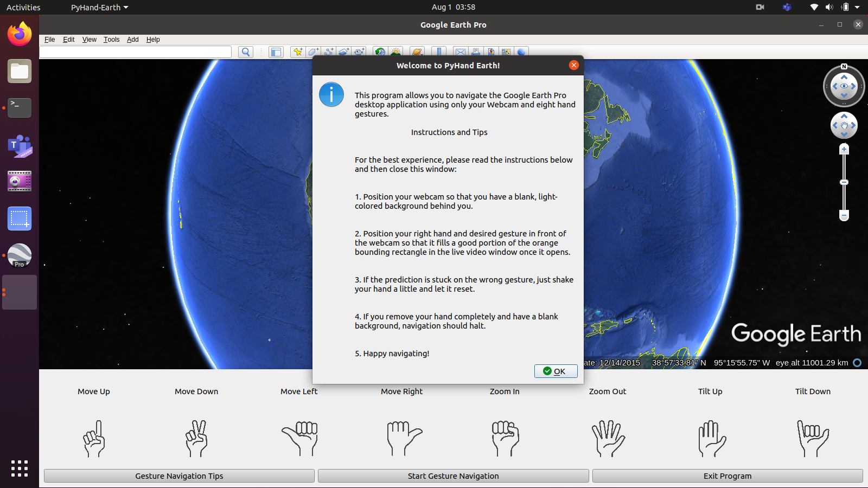Viewport: 868px width, 488px height.
Task: Click the search magnifier button
Action: [x=246, y=52]
